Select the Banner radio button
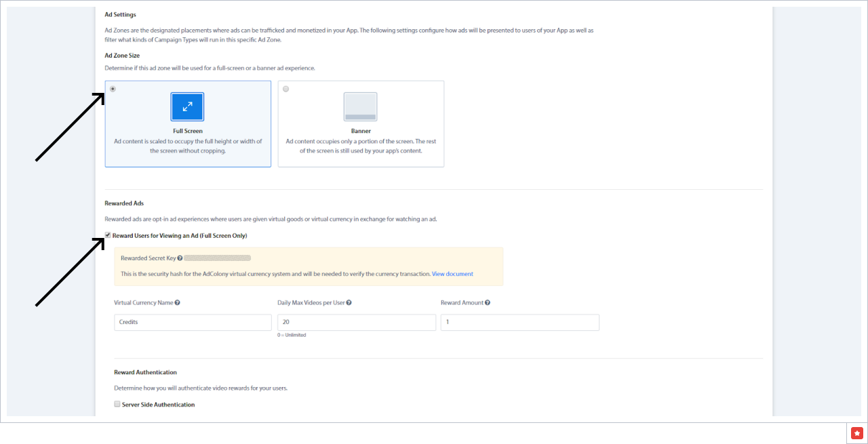 pyautogui.click(x=285, y=89)
